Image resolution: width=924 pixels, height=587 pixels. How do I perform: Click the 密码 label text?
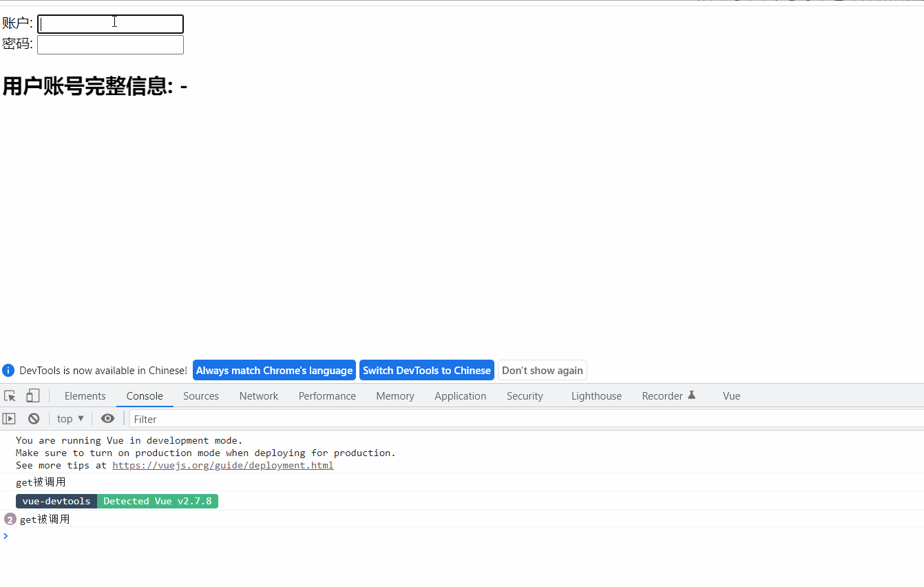coord(17,45)
